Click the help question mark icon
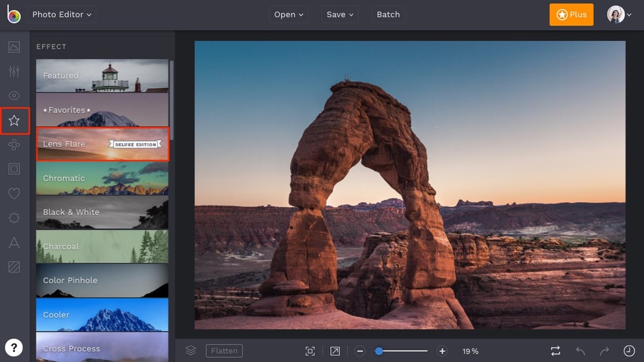 point(14,348)
